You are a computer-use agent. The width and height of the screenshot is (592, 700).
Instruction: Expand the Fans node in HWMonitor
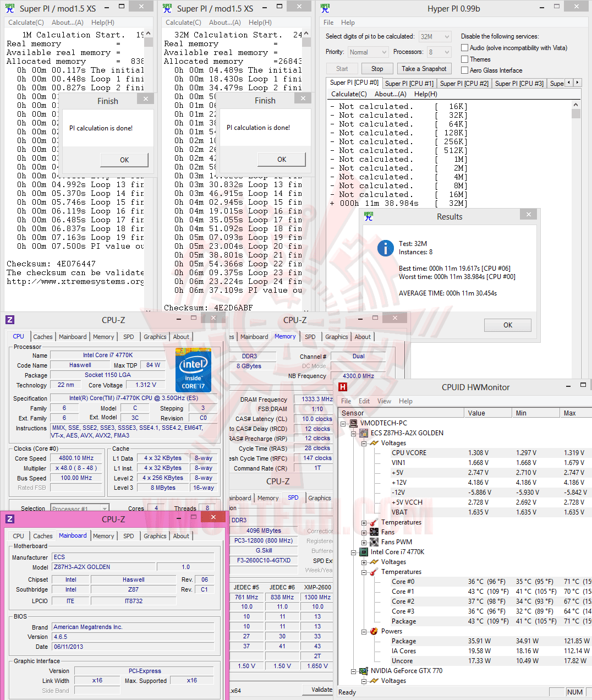coord(364,533)
